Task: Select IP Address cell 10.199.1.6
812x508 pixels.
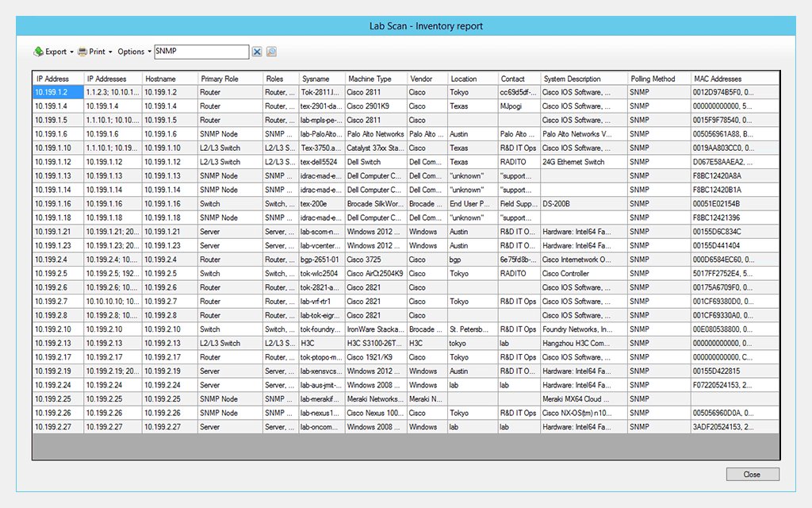Action: pos(58,133)
